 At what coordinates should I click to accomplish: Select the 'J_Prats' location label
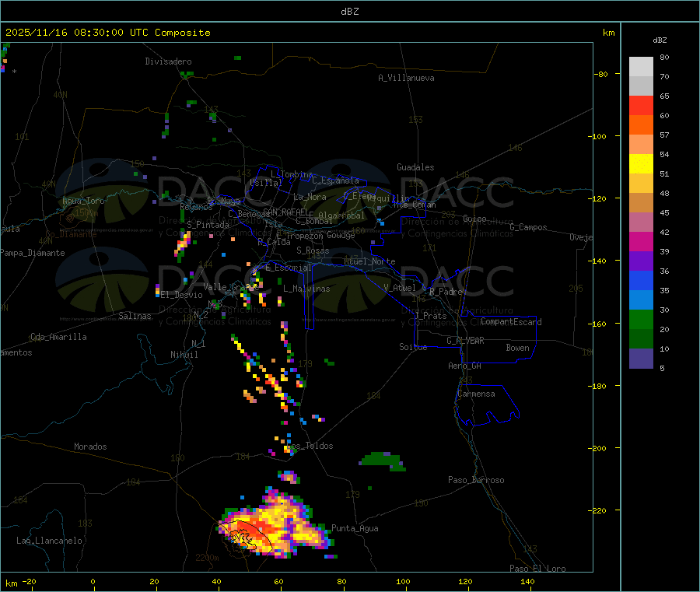431,316
